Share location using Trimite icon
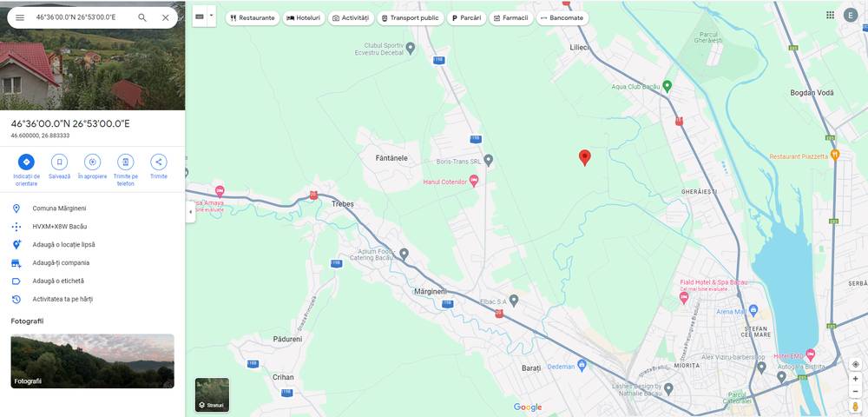 [159, 162]
